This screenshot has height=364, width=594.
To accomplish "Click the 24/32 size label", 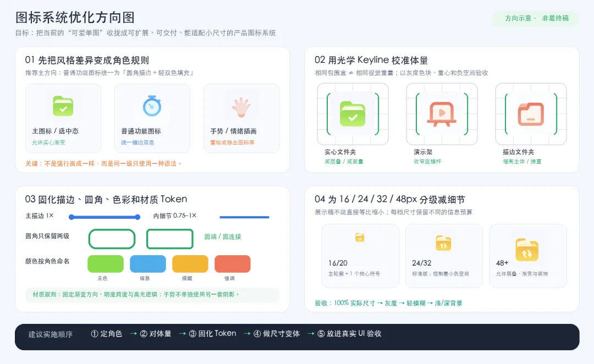I will (x=422, y=263).
